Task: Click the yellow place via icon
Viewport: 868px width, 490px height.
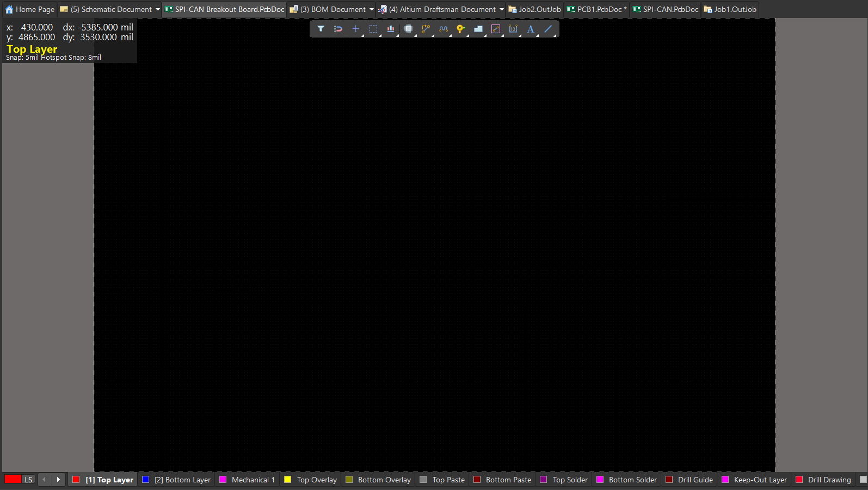Action: (x=461, y=29)
